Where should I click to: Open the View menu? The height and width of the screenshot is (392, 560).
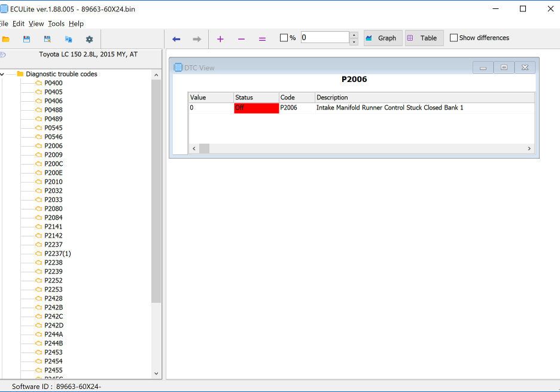(36, 23)
